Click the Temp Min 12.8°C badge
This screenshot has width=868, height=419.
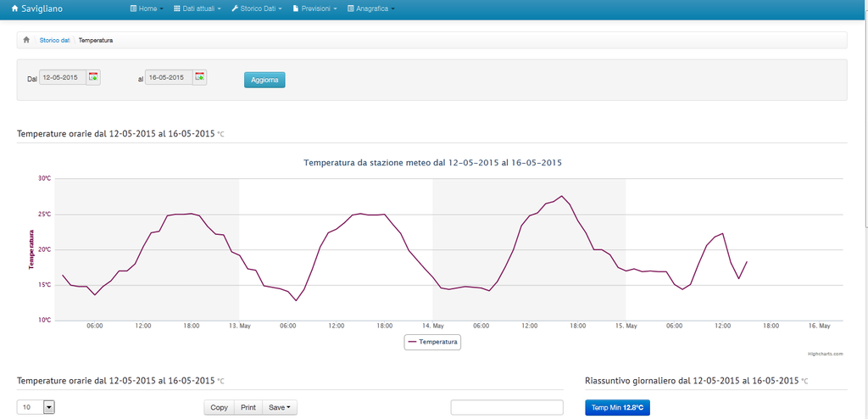[617, 408]
